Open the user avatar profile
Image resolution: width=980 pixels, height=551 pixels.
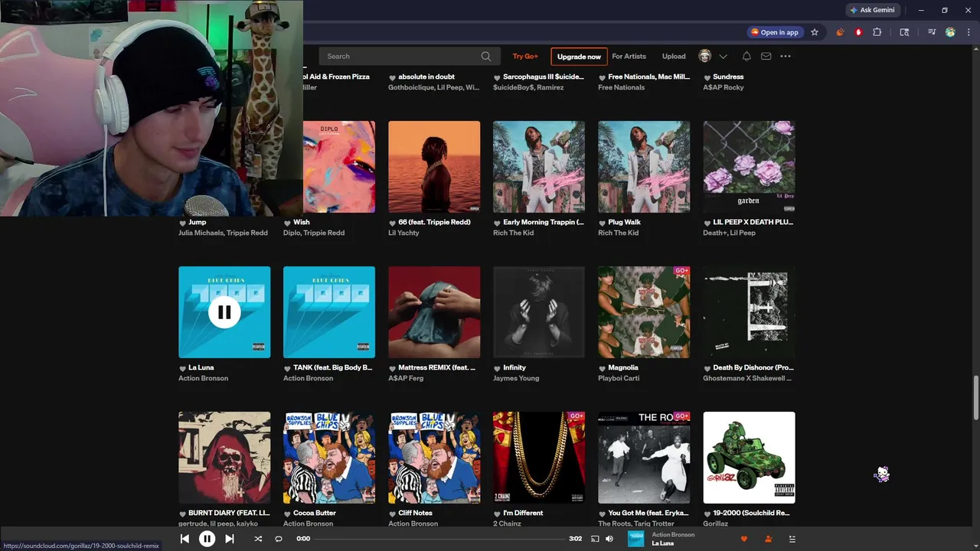(x=705, y=56)
